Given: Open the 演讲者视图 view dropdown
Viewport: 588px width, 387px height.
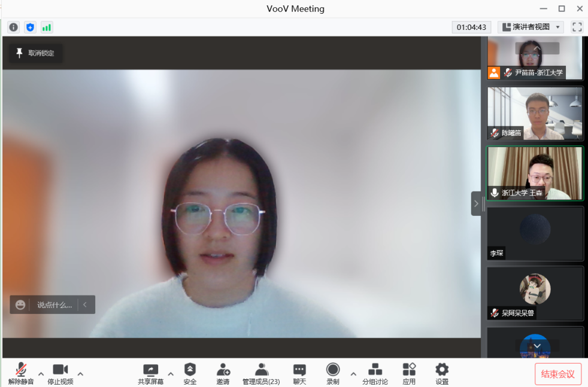Looking at the screenshot, I should (x=531, y=27).
